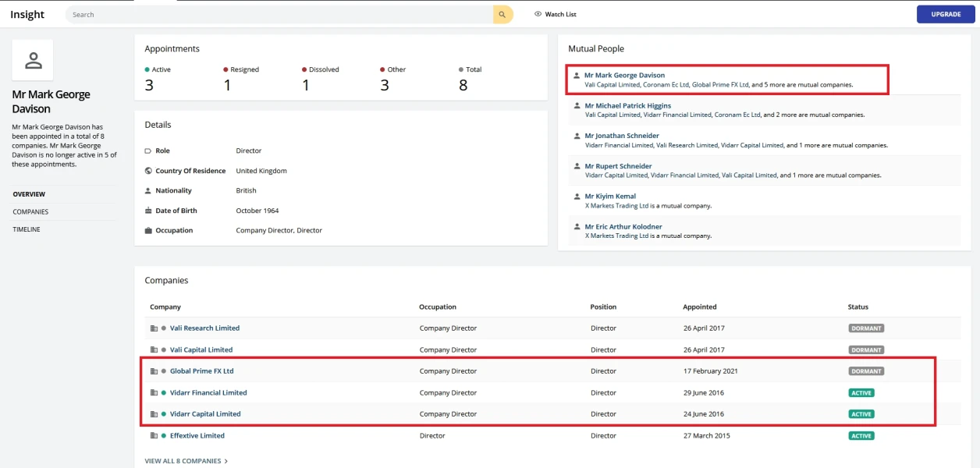Click the Insight logo
This screenshot has width=980, height=468.
[x=27, y=14]
